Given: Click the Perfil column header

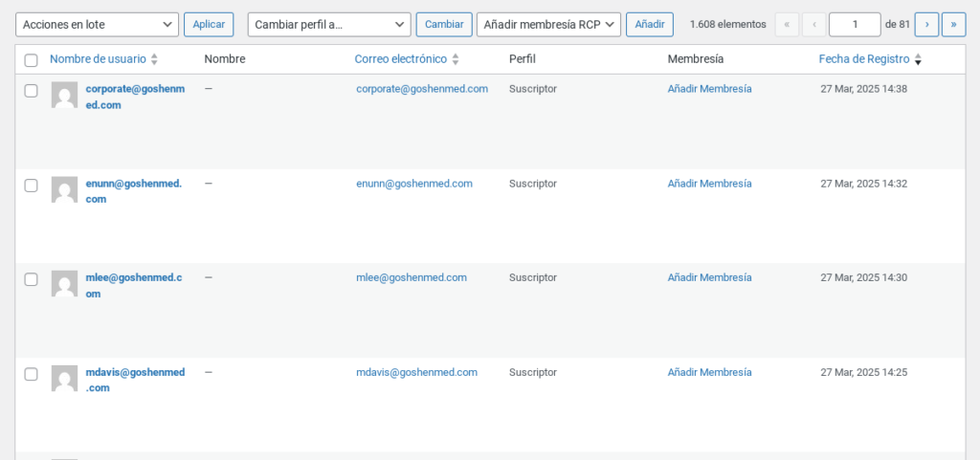Looking at the screenshot, I should pyautogui.click(x=523, y=58).
